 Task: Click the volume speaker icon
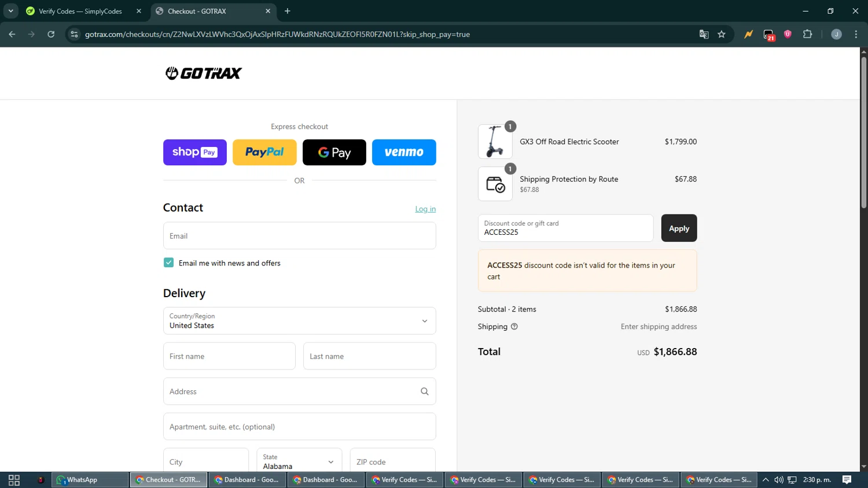coord(779,480)
